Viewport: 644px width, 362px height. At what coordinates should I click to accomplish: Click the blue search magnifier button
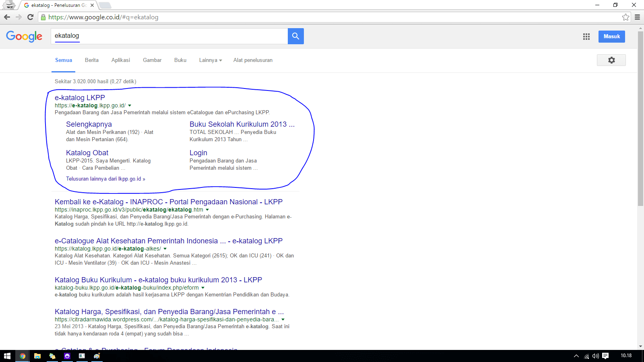(296, 36)
